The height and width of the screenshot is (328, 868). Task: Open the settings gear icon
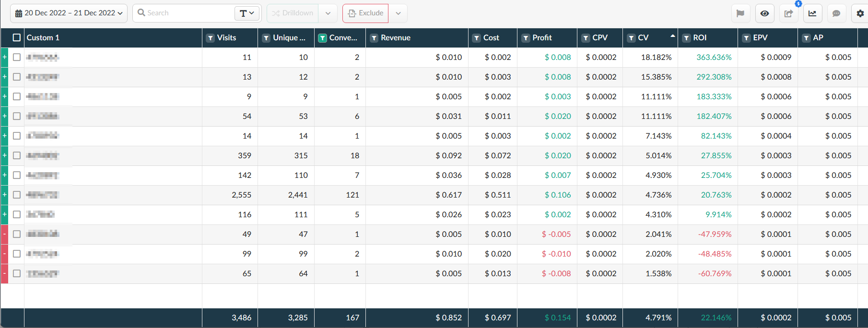tap(860, 13)
